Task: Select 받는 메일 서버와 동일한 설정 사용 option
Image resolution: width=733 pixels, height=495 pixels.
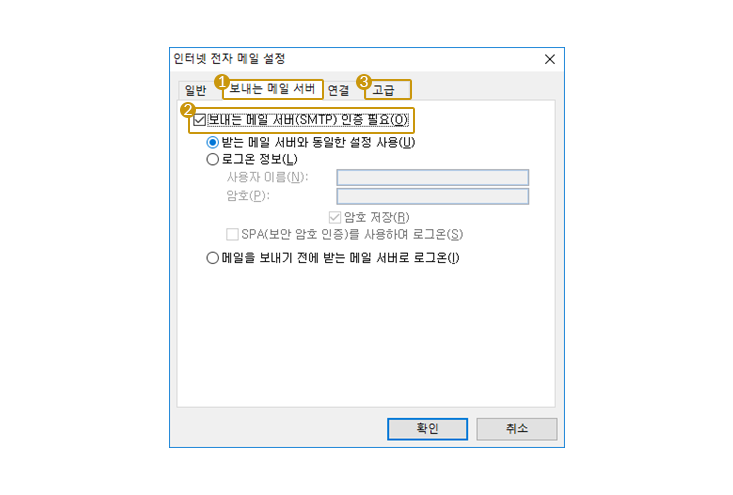Action: coord(213,142)
